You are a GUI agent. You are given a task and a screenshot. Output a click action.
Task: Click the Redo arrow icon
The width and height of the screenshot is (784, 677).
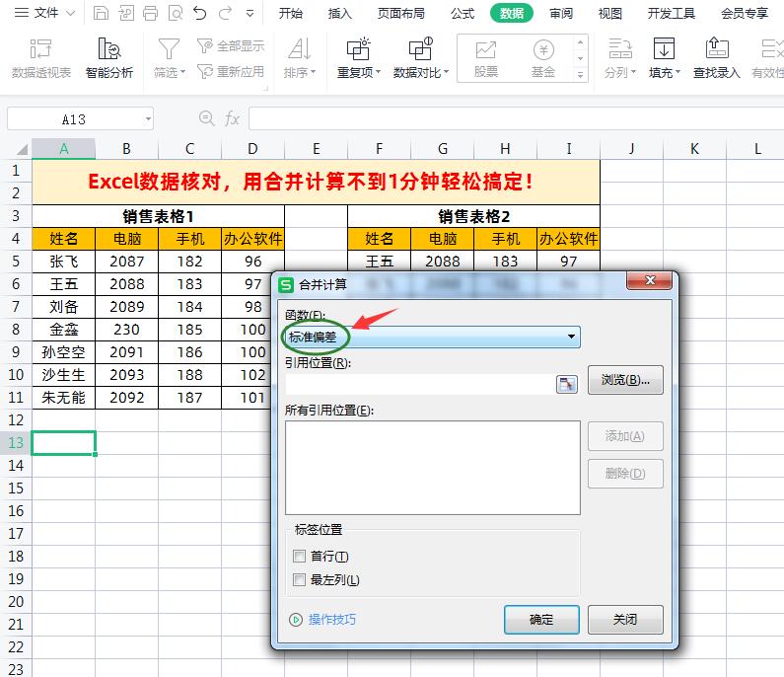(226, 13)
